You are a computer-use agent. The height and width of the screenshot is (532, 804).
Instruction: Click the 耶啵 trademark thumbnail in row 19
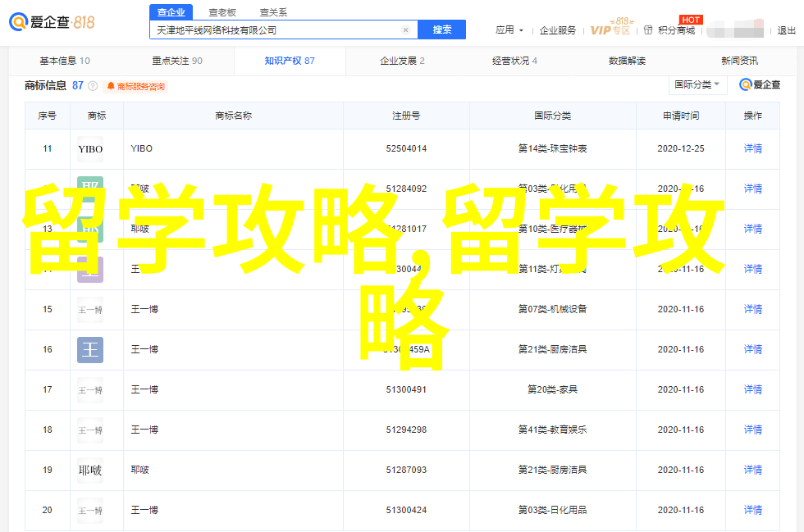90,470
